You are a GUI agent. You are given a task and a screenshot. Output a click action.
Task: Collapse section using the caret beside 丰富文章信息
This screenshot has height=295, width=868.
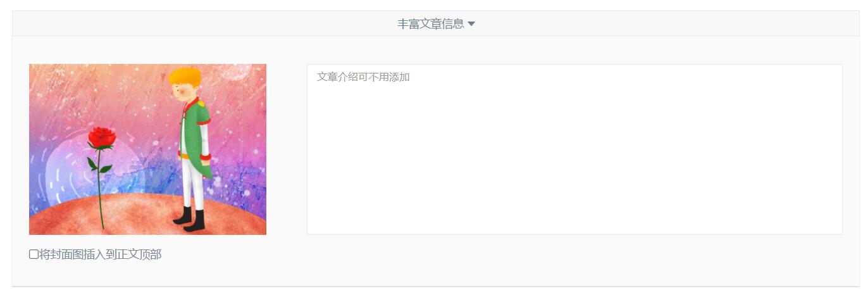pos(471,24)
